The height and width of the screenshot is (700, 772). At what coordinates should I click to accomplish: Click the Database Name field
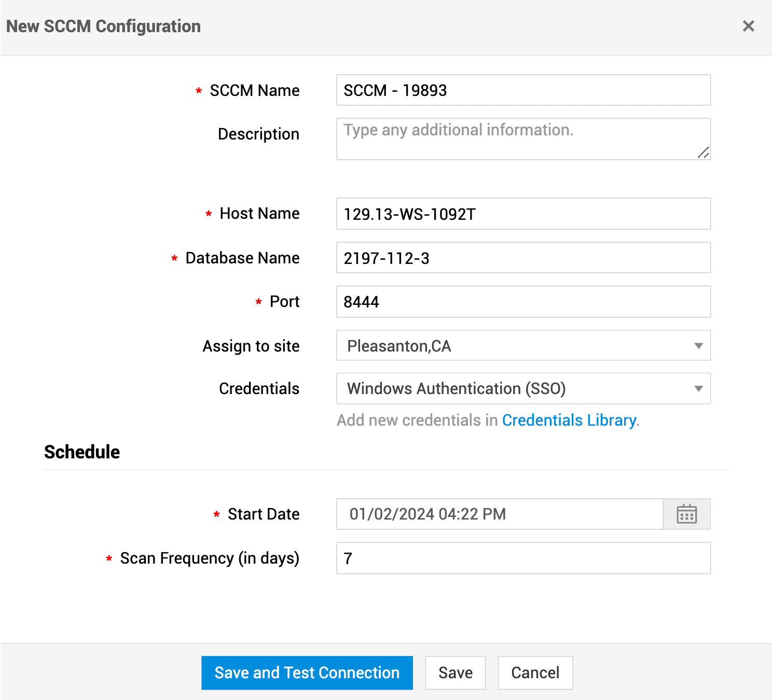(x=523, y=258)
